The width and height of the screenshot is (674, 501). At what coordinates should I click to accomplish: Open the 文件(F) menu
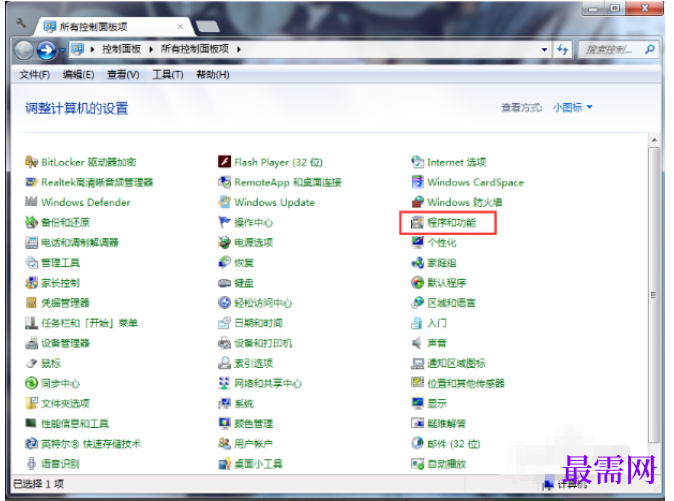[x=34, y=75]
